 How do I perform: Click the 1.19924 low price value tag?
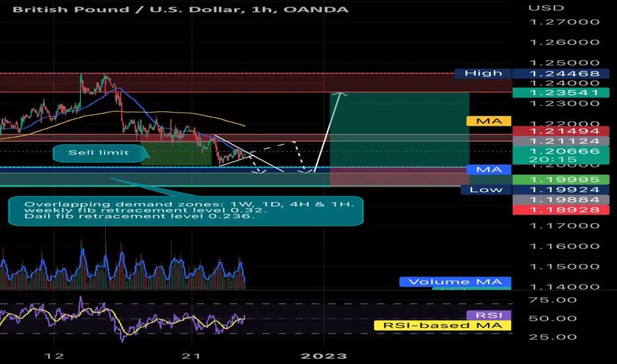(x=561, y=190)
